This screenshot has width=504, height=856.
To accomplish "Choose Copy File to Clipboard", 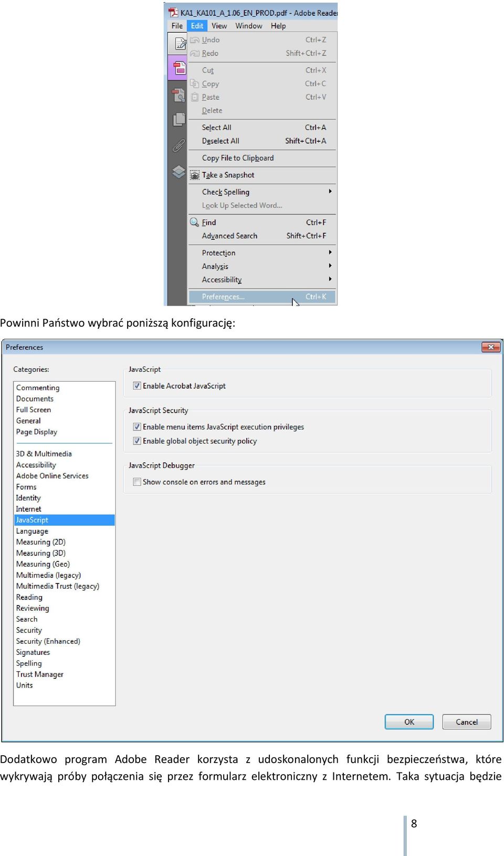I will 262,158.
